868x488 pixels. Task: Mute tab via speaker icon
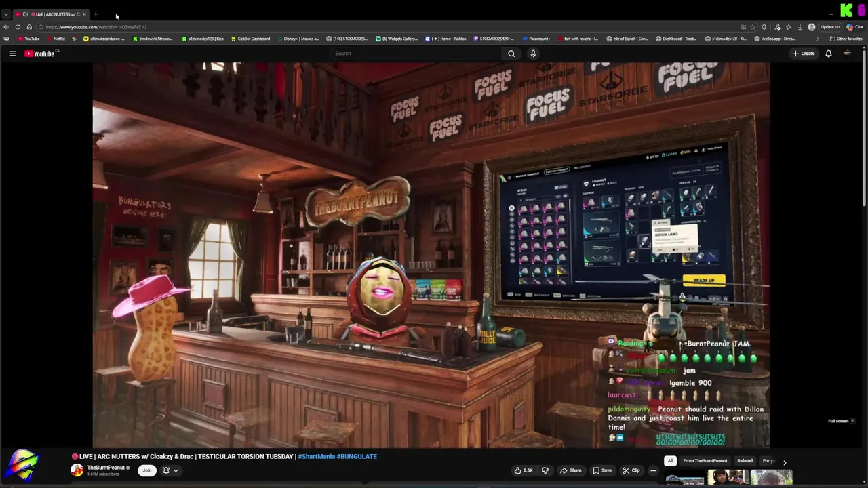tap(26, 14)
